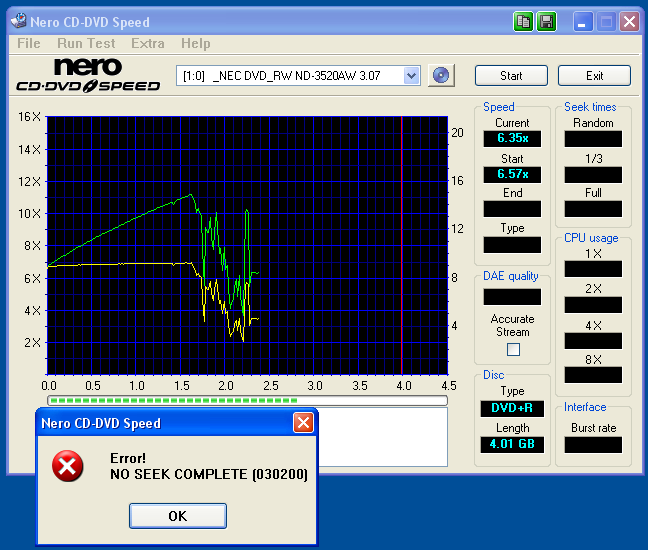Click the green speed curve peak on graph
This screenshot has height=550, width=648.
(191, 195)
